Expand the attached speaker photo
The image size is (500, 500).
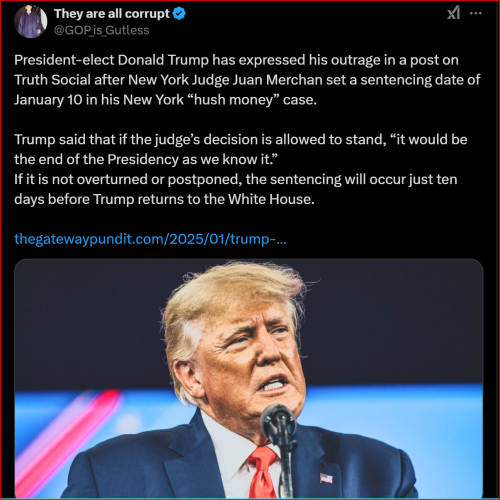(x=249, y=378)
